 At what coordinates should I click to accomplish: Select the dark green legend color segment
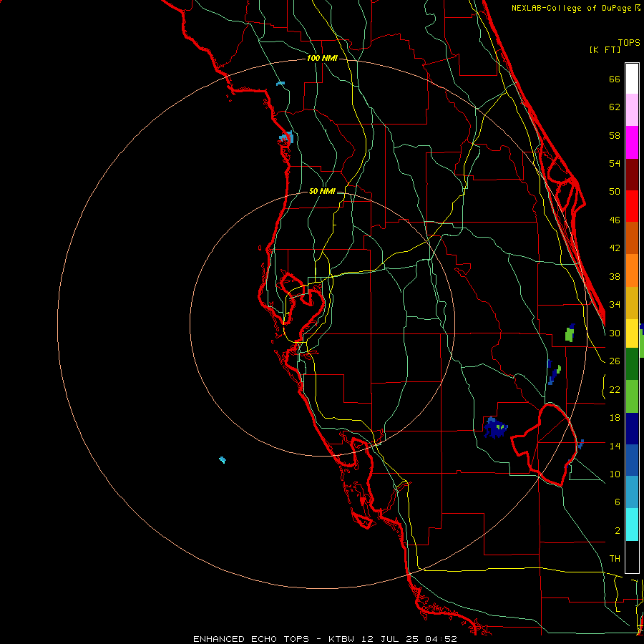click(632, 364)
